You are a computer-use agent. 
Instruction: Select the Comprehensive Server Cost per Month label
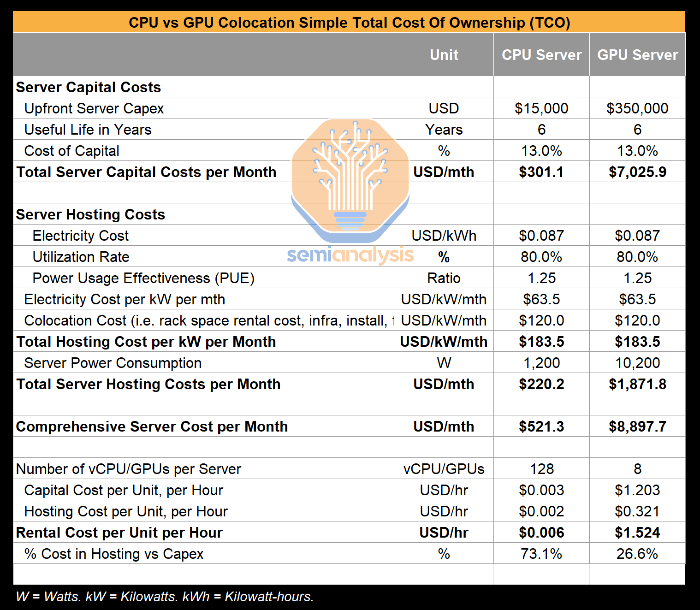(x=152, y=426)
